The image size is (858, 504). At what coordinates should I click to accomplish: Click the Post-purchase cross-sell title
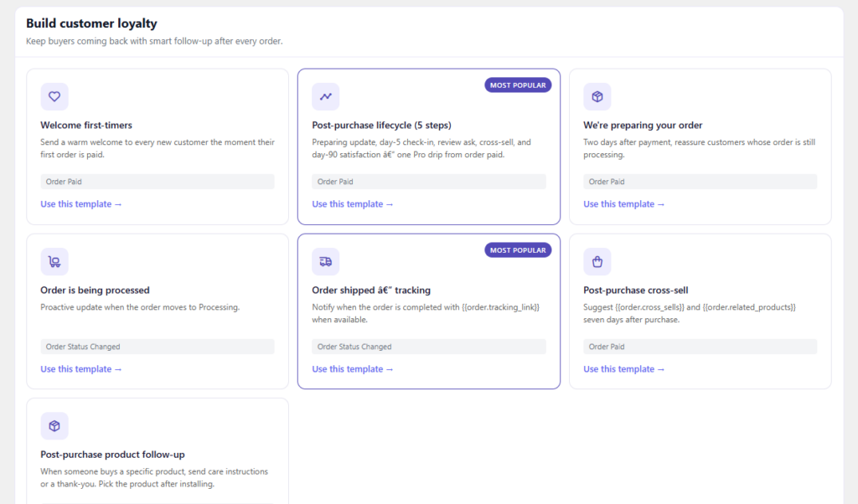(636, 291)
